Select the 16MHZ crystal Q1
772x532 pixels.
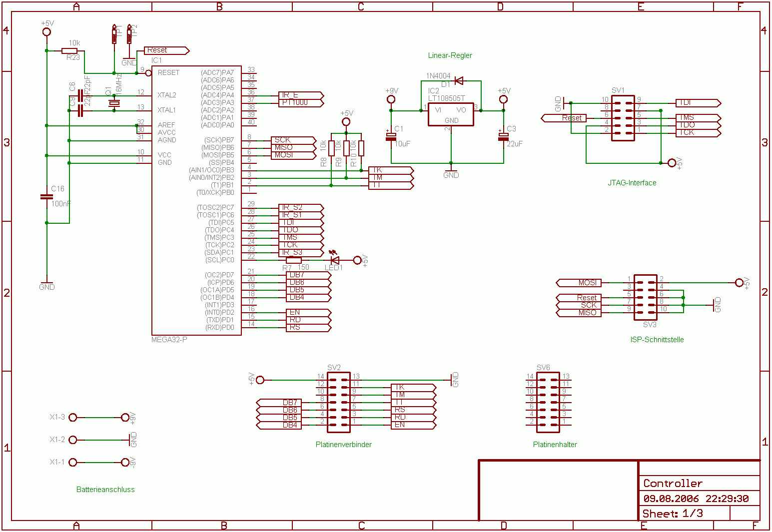[114, 102]
